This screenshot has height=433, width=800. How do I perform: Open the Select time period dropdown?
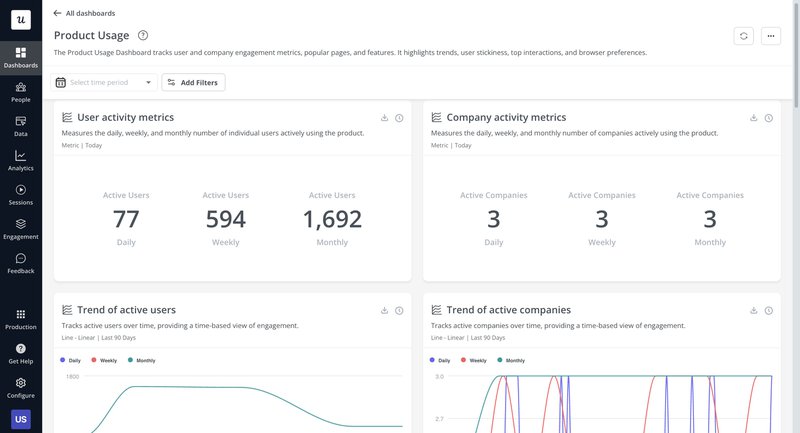click(105, 82)
